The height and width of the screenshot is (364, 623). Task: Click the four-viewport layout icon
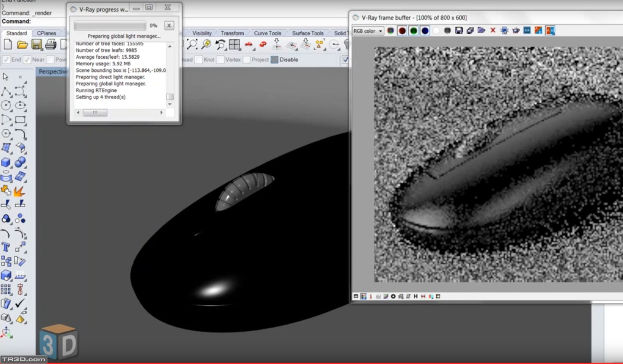235,44
